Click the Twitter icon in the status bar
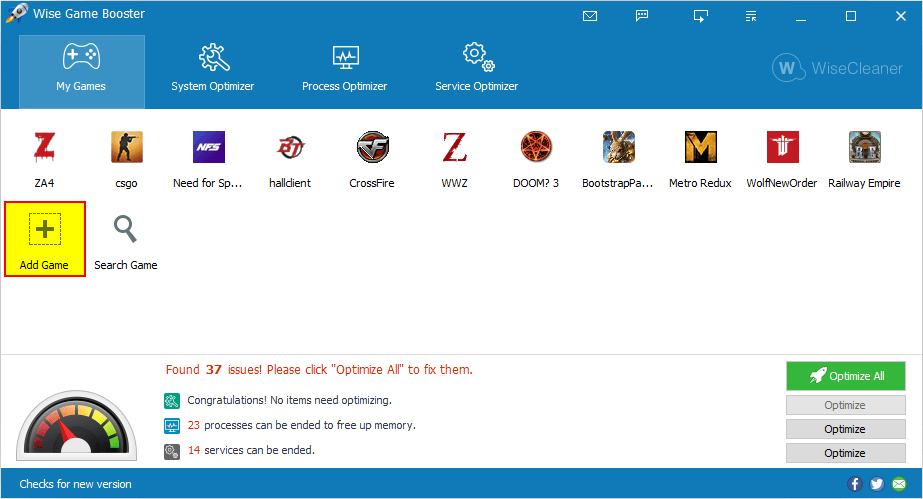Viewport: 923px width, 499px height. coord(877,484)
